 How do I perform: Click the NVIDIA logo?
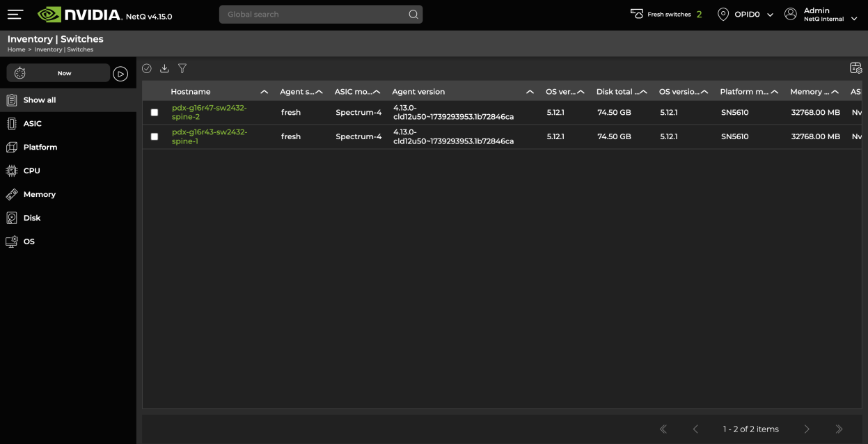click(79, 15)
